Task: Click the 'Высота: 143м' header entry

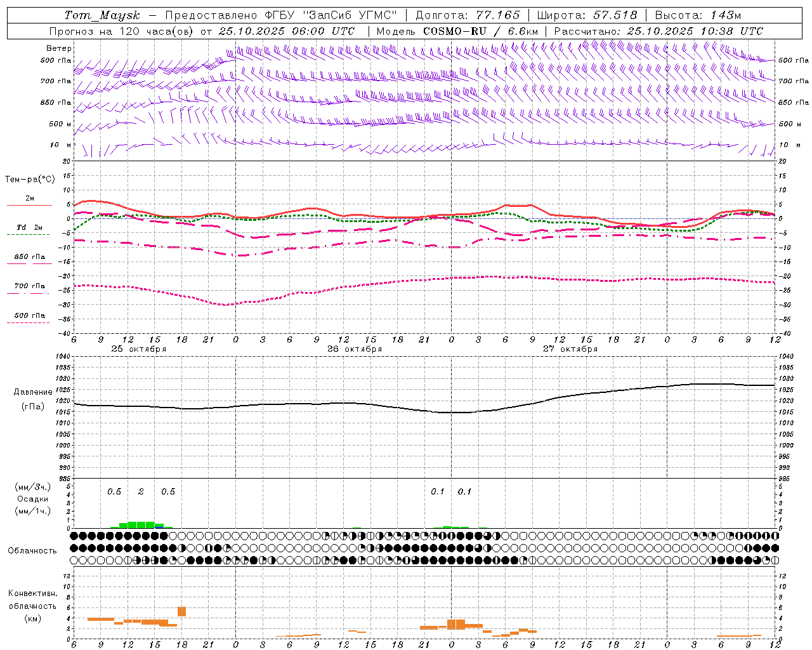Action: [698, 15]
